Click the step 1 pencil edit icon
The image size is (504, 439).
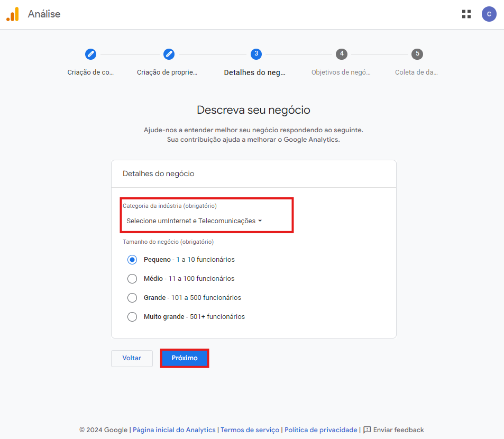90,54
